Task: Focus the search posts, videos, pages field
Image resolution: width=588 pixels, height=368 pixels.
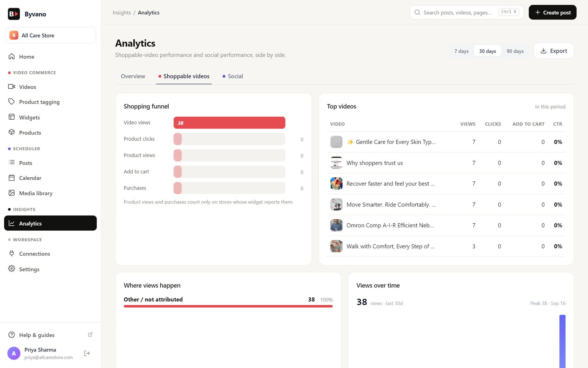Action: point(466,13)
